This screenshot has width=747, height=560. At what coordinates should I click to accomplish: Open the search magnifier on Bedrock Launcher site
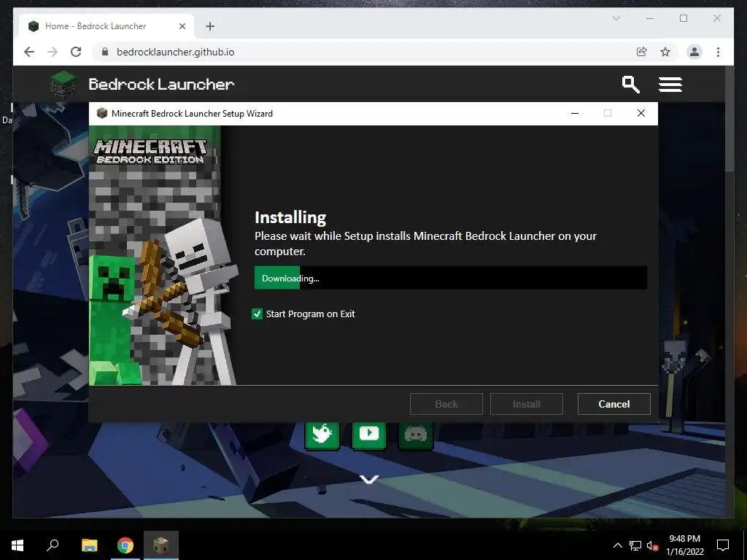pyautogui.click(x=630, y=85)
